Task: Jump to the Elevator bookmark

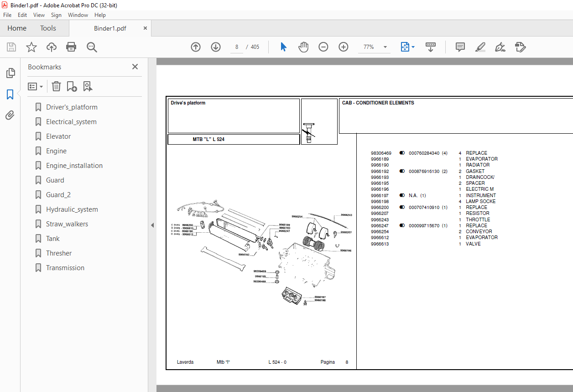Action: point(58,136)
